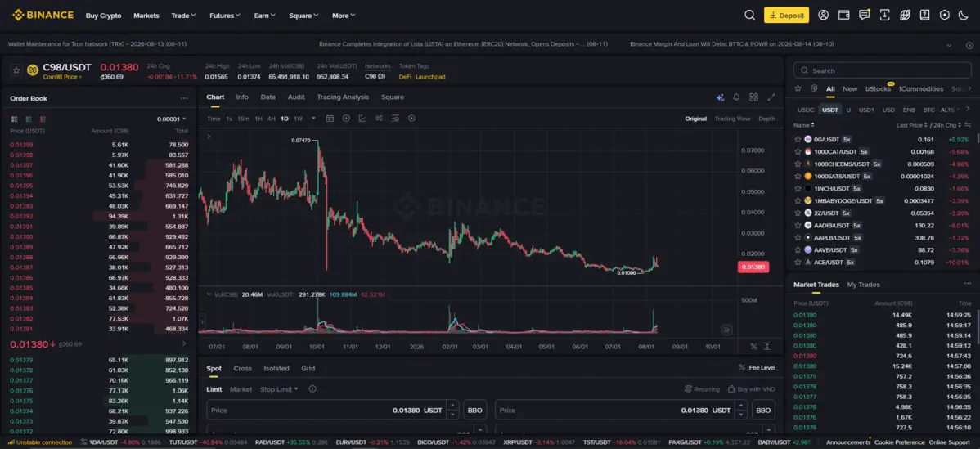Screen dimensions: 980x449
Task: Open the globe language settings icon
Action: coord(905,15)
